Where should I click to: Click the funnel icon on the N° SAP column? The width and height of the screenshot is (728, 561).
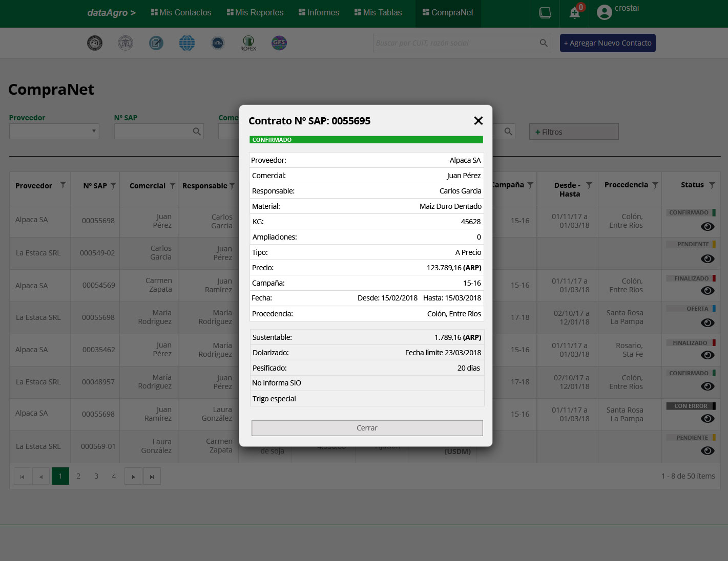[x=113, y=186]
